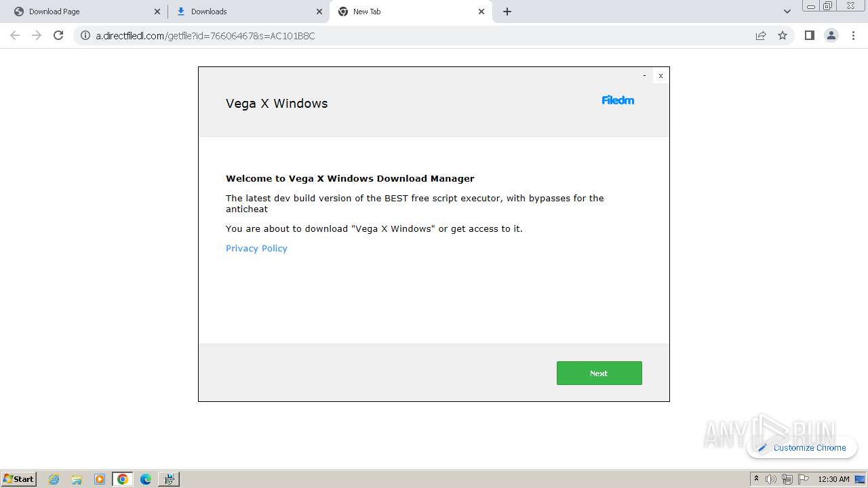
Task: Open a new tab with plus button
Action: pyautogui.click(x=507, y=12)
